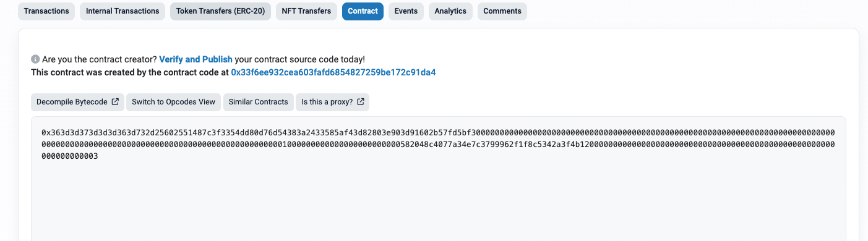This screenshot has height=241, width=868.
Task: Click external-link icon on Is this a proxy
Action: coord(361,102)
